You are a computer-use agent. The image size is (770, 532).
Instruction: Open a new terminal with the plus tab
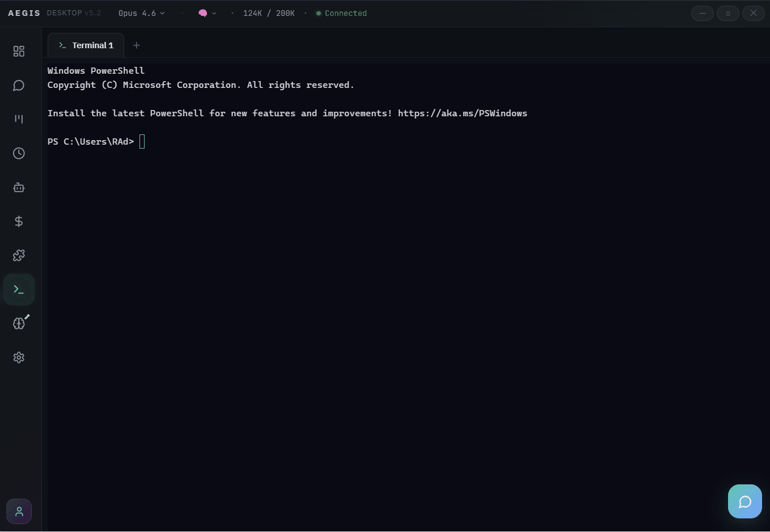(x=136, y=45)
